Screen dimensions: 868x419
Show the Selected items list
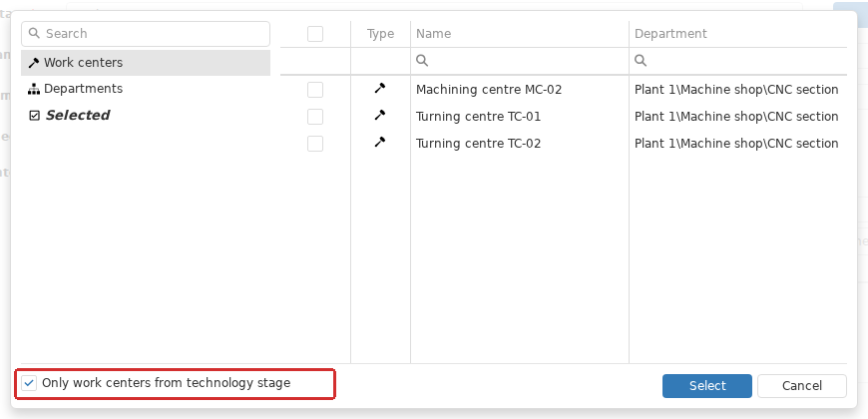[146, 115]
